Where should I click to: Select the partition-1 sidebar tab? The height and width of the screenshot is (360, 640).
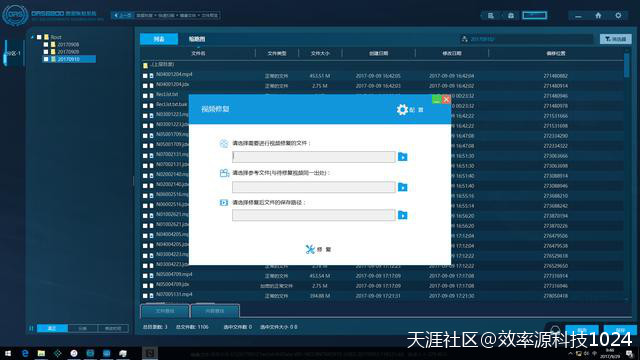coord(13,53)
